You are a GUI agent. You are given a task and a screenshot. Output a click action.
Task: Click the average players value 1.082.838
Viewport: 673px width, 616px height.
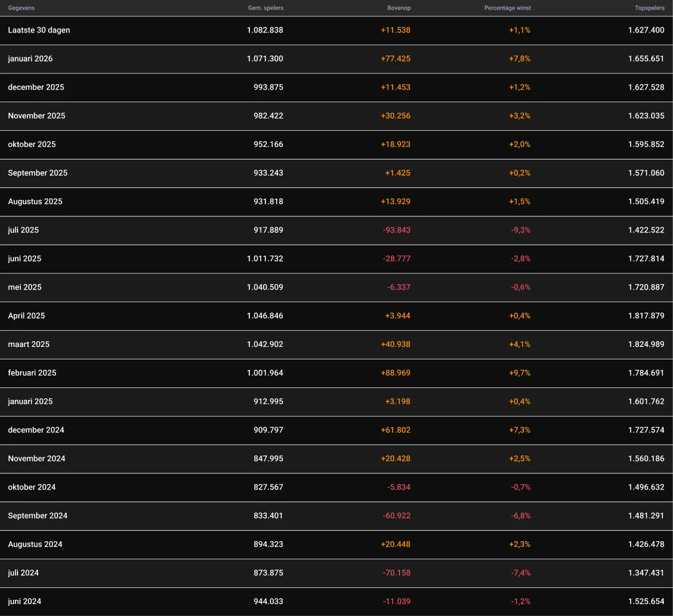tap(265, 30)
